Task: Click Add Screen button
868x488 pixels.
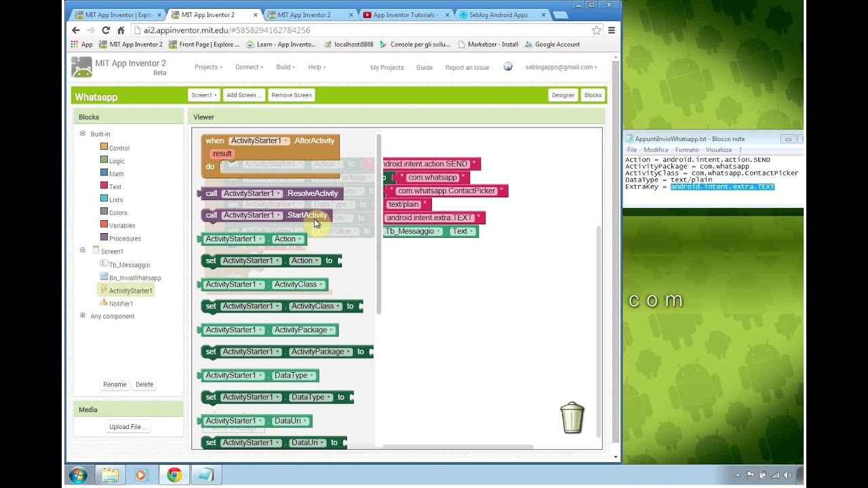Action: [243, 95]
